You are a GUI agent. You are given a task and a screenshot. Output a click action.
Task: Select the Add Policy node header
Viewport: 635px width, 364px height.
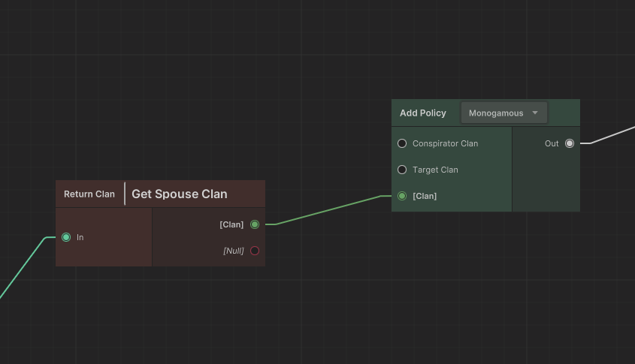click(x=422, y=113)
